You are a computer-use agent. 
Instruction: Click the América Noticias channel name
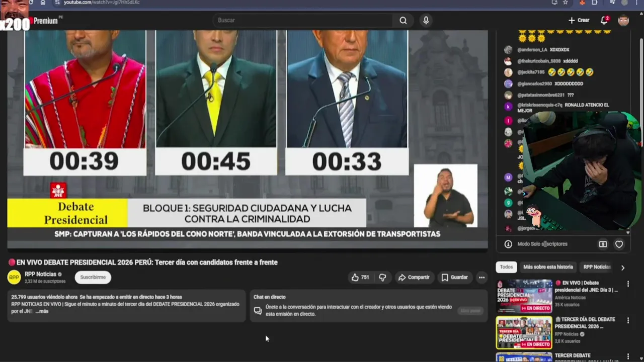(570, 298)
